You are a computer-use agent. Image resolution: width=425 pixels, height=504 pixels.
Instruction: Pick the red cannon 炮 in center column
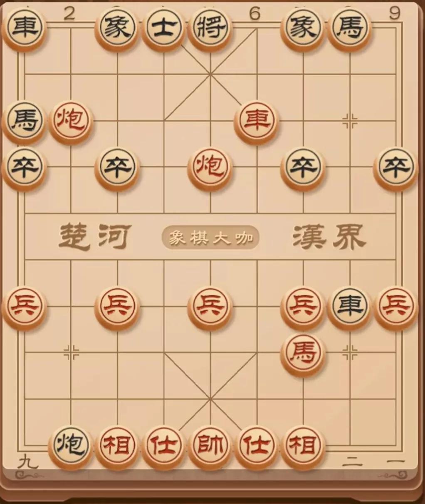pos(210,168)
